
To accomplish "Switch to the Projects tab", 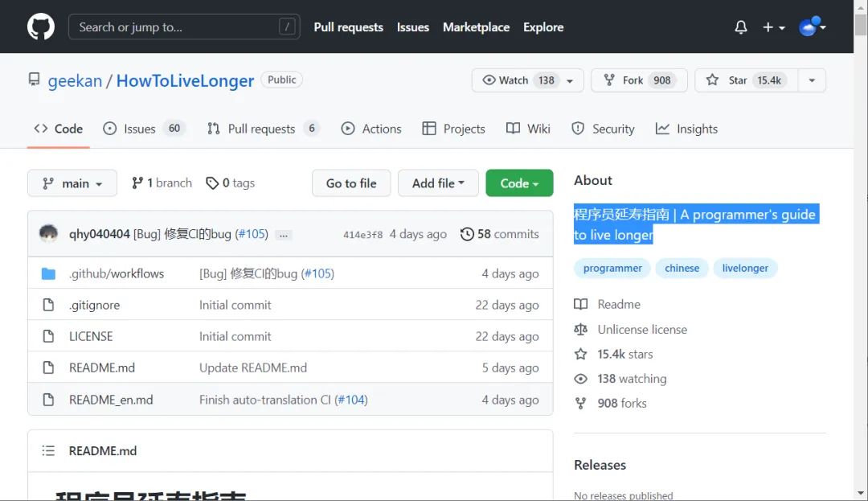I will (453, 129).
